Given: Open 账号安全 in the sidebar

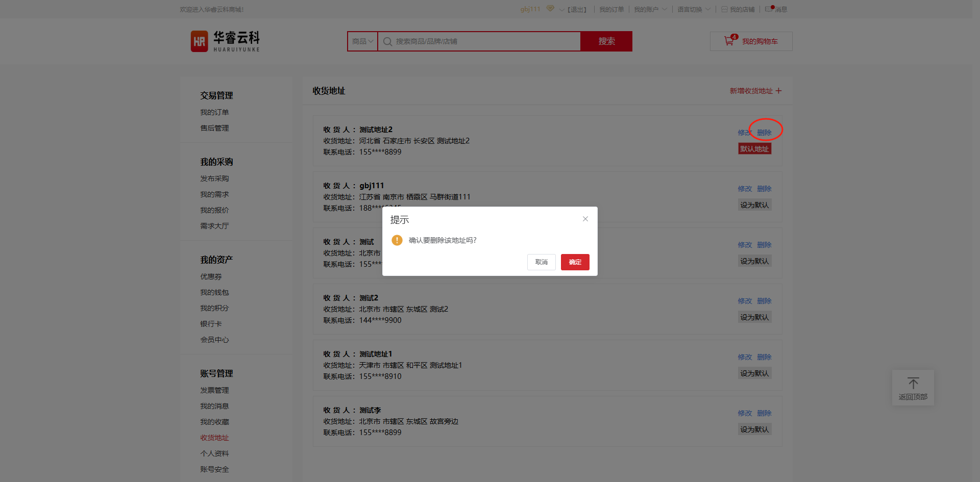Looking at the screenshot, I should pyautogui.click(x=214, y=469).
